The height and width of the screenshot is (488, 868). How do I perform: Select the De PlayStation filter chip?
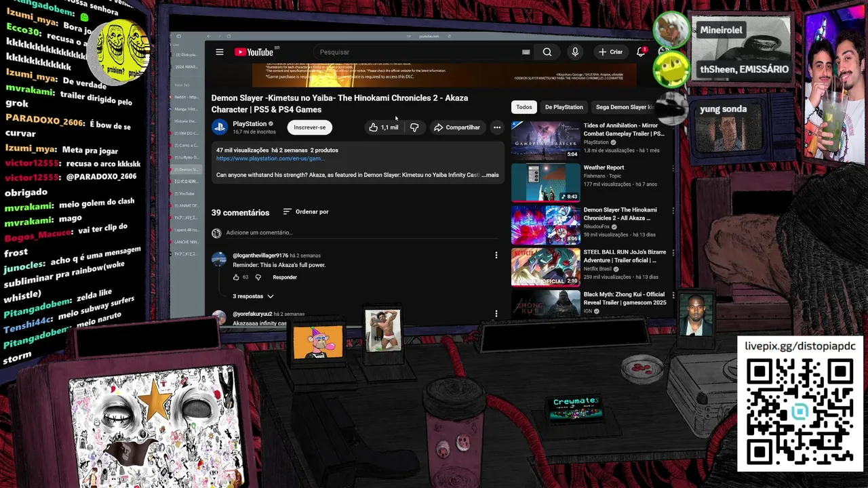pyautogui.click(x=564, y=107)
